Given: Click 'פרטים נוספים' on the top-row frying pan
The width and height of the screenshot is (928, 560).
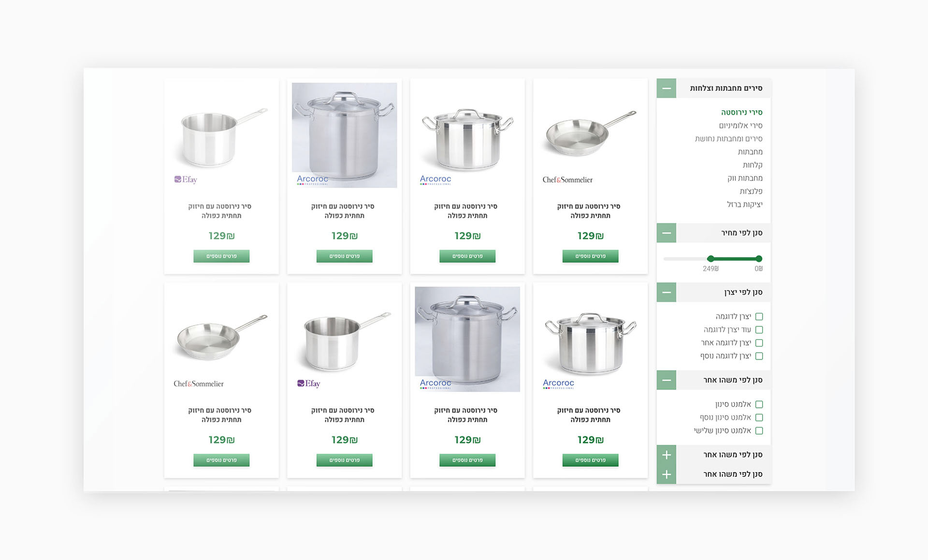Looking at the screenshot, I should [590, 256].
